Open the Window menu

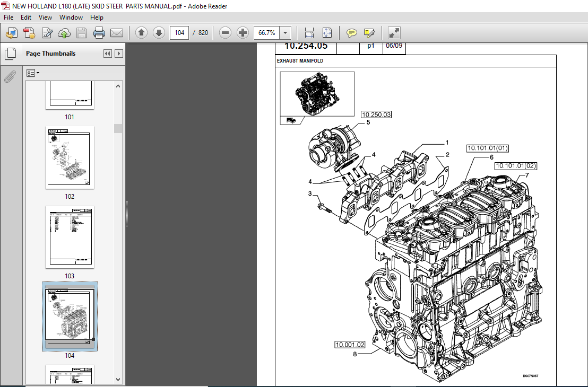[x=71, y=17]
